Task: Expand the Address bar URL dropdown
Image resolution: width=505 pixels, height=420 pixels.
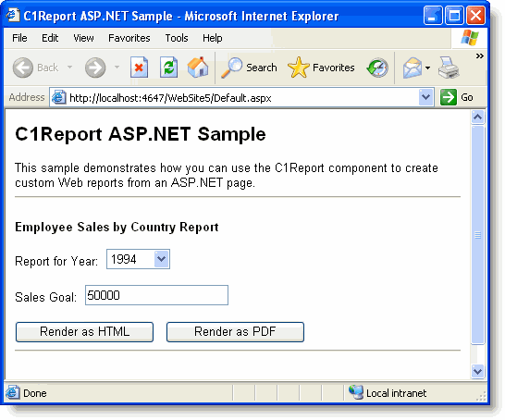Action: point(425,97)
